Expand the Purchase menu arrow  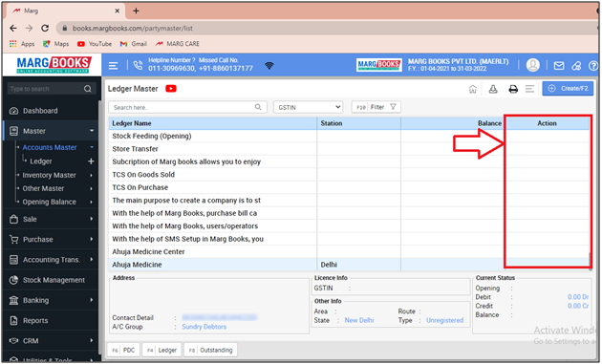(x=92, y=239)
